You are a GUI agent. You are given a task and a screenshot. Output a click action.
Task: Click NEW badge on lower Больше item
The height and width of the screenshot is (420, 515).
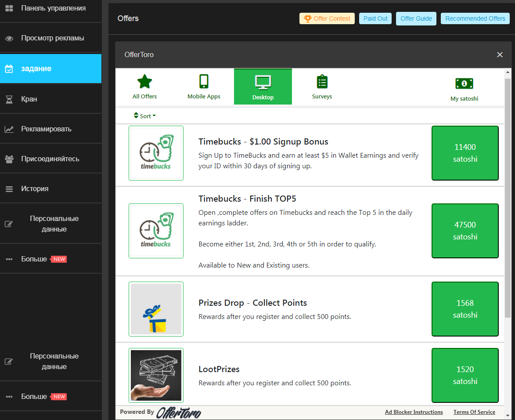[59, 397]
